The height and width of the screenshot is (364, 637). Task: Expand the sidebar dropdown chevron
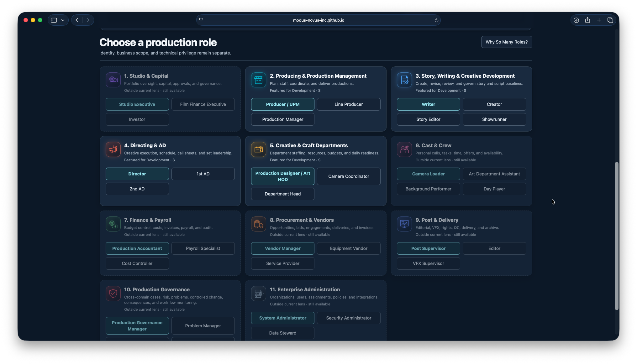(x=63, y=20)
